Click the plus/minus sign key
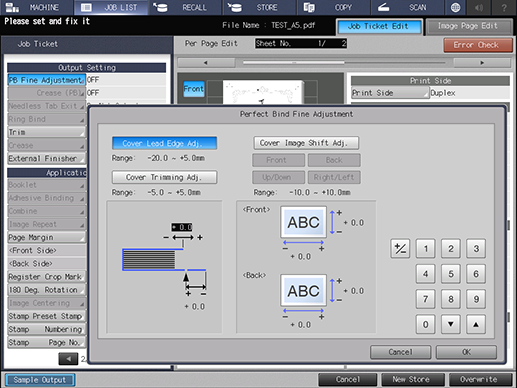Viewport: 517px width, 388px height. pos(400,249)
